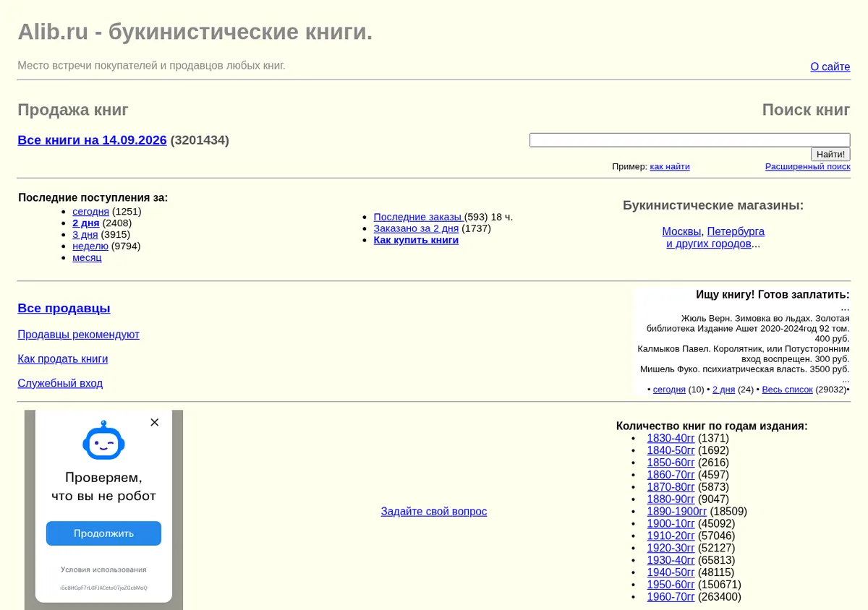Open Расширенный поиск advanced search link
The image size is (868, 610).
[x=807, y=166]
